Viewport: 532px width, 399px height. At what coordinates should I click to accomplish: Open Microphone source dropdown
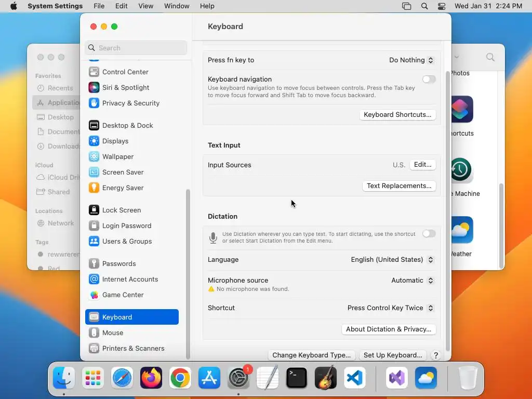point(413,281)
